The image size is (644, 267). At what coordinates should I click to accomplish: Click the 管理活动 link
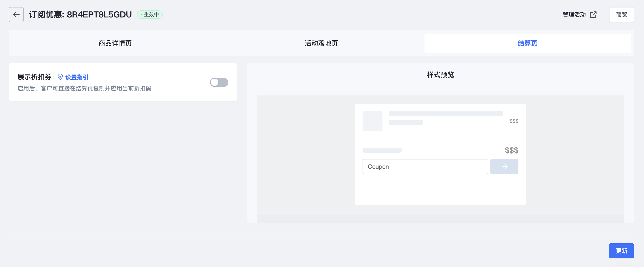click(574, 15)
